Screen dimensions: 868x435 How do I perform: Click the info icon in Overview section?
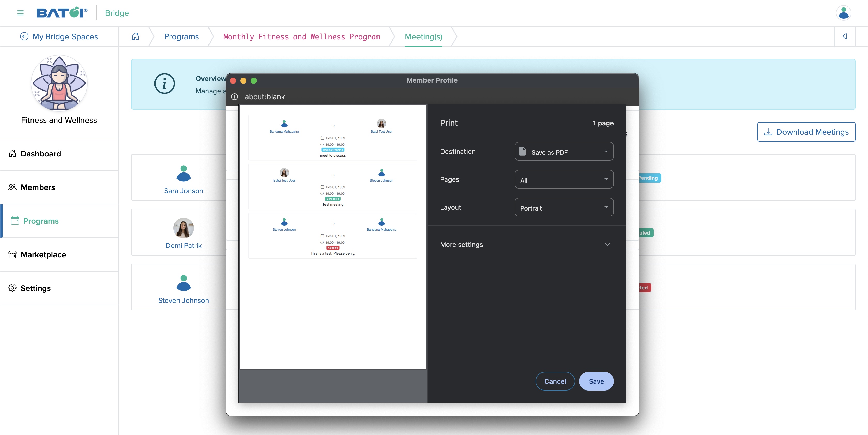(x=164, y=84)
